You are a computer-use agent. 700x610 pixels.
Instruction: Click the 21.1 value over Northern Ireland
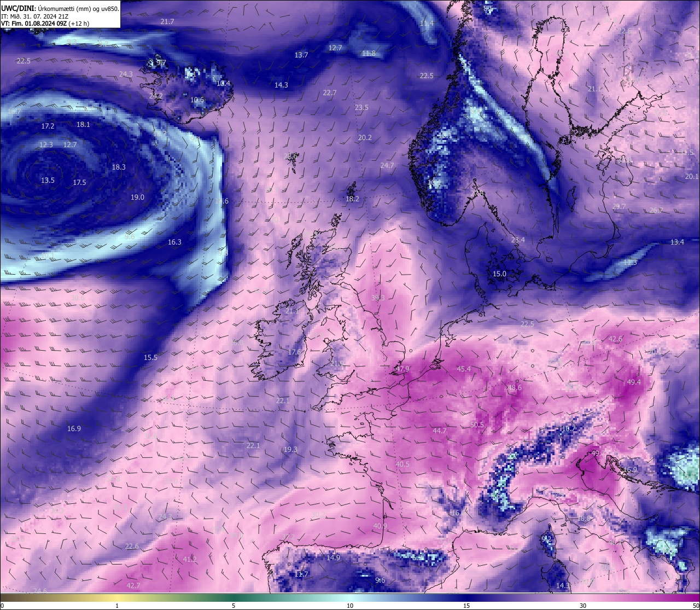point(291,311)
